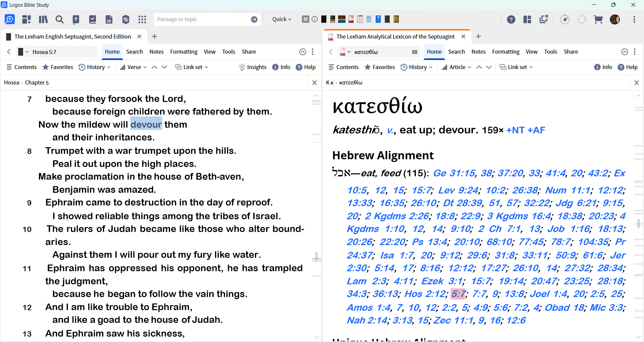Open the Verse navigation dropdown
Screen dimensions: 644x342
(133, 67)
